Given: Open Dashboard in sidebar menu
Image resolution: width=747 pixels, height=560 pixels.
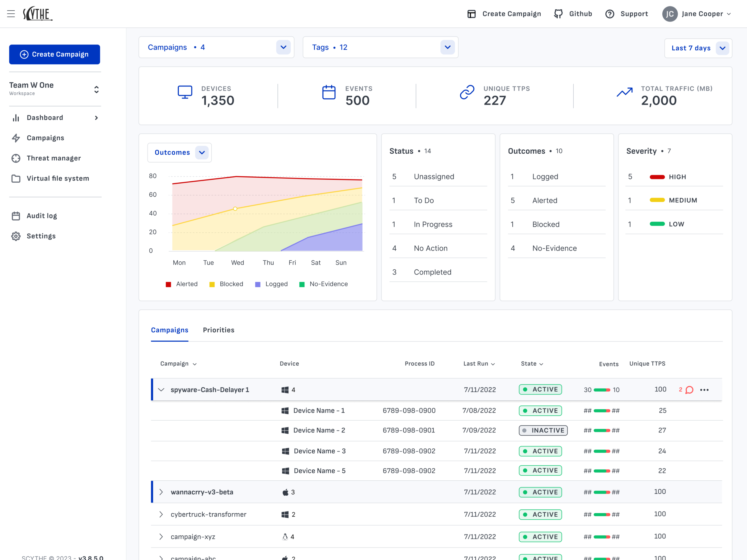Looking at the screenshot, I should tap(45, 118).
